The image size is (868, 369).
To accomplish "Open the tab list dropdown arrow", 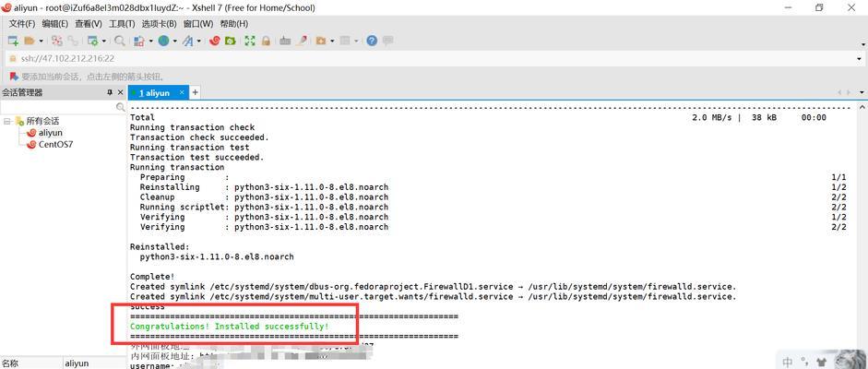I will [862, 92].
